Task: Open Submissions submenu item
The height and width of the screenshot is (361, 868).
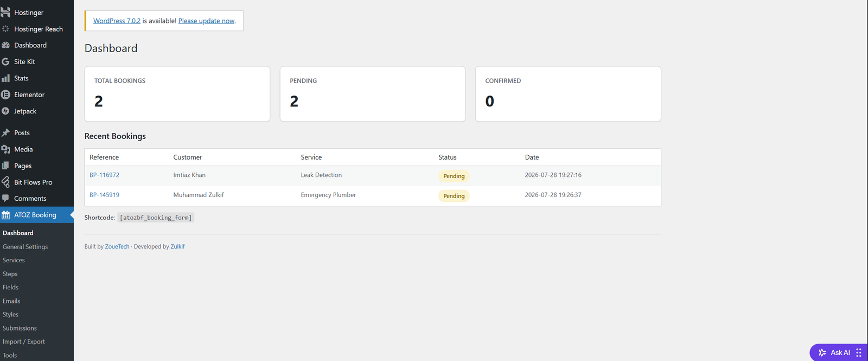Action: click(20, 328)
